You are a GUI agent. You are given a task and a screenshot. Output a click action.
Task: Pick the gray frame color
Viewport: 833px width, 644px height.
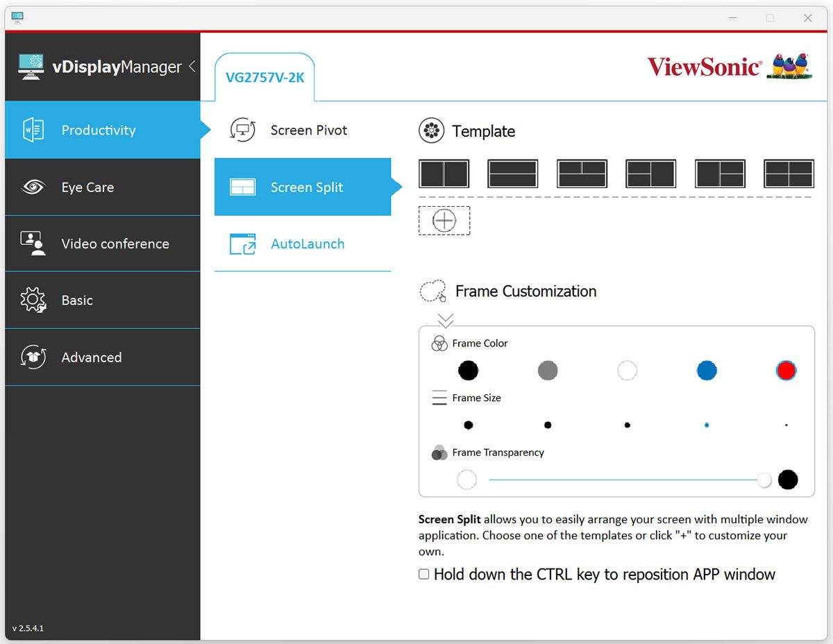548,371
